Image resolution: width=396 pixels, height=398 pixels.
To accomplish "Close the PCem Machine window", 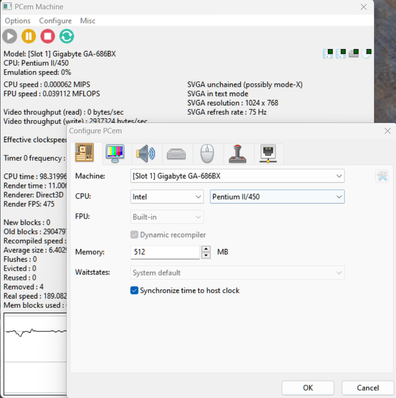I will click(364, 7).
